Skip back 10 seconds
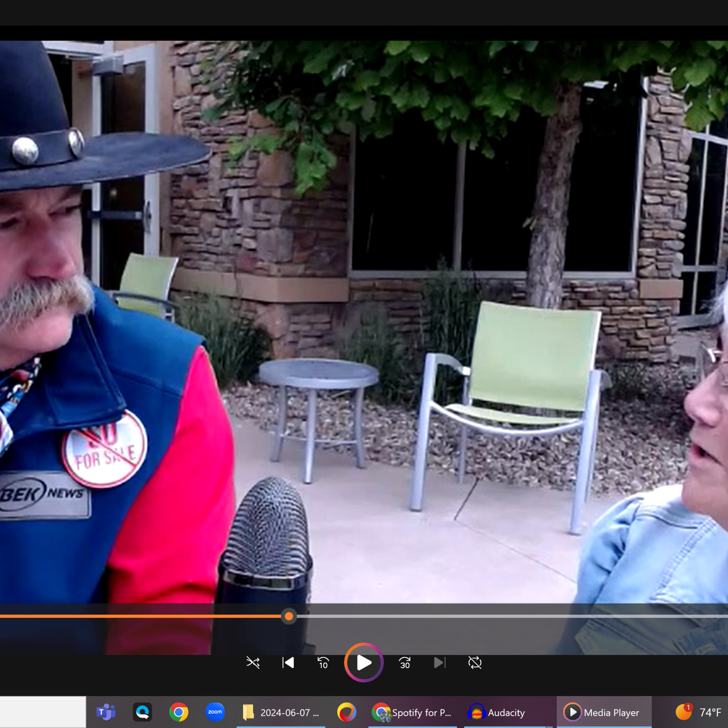728x728 pixels. [x=323, y=662]
